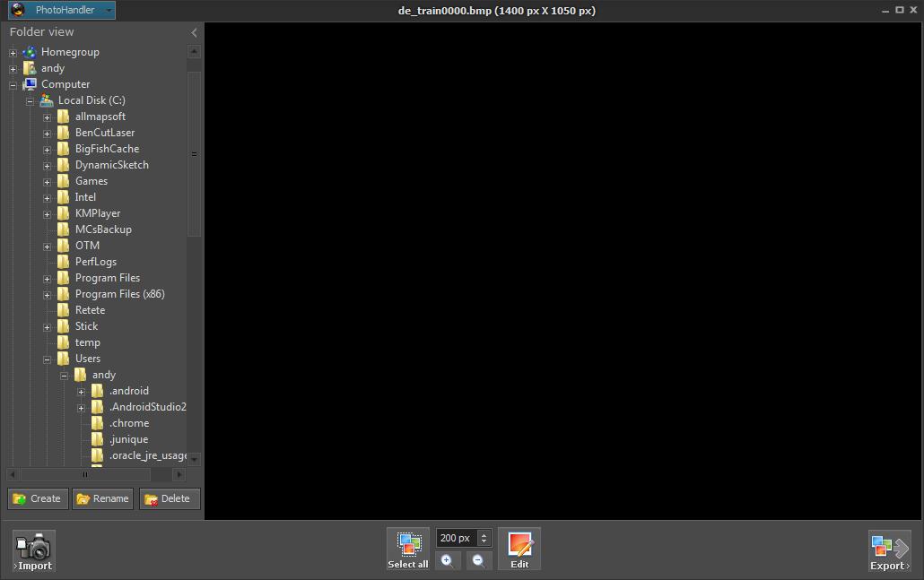This screenshot has width=924, height=580.
Task: Select the Edit image icon
Action: tap(519, 543)
